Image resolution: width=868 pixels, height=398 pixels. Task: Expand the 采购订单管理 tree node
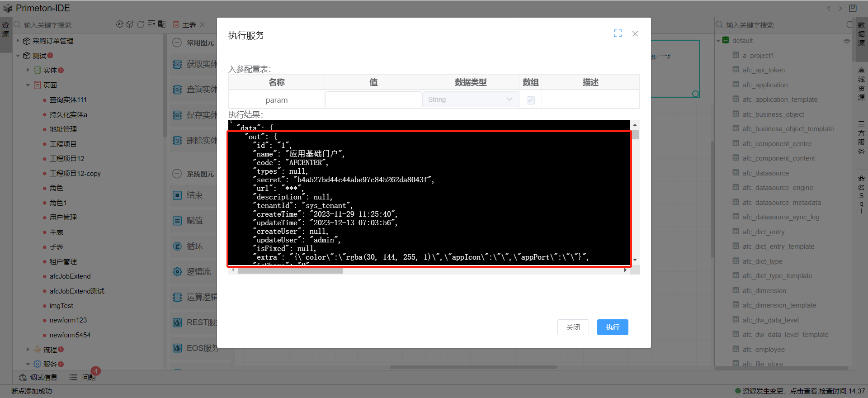tap(18, 41)
